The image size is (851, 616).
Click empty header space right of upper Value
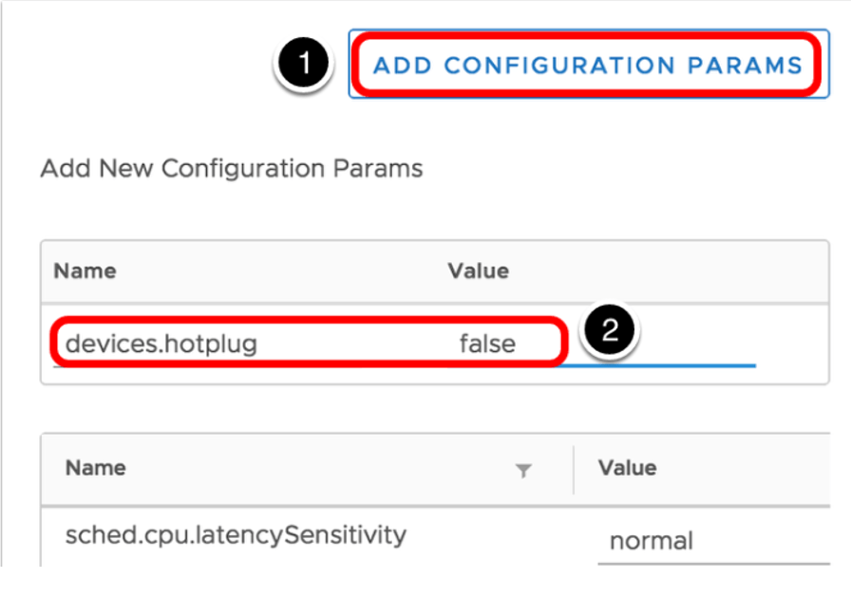click(x=665, y=271)
